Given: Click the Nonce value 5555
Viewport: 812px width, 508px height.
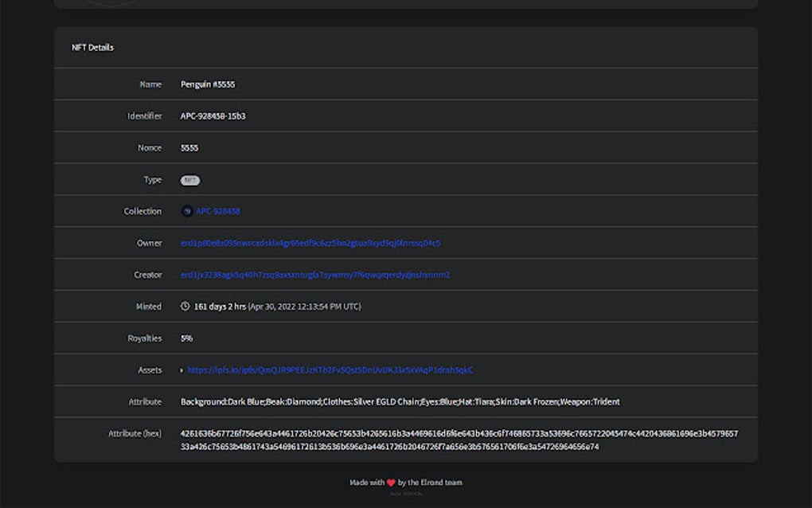Looking at the screenshot, I should (188, 147).
